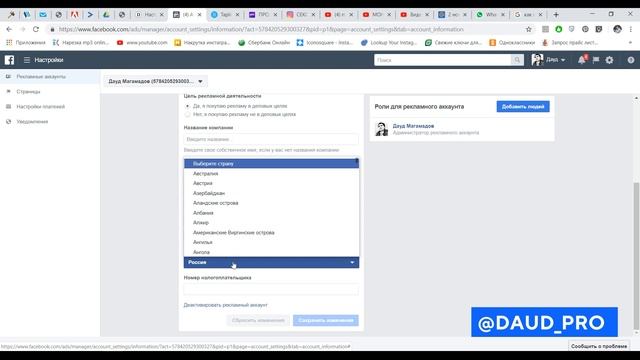
Task: Open Уведомления sidebar item
Action: tap(50, 122)
